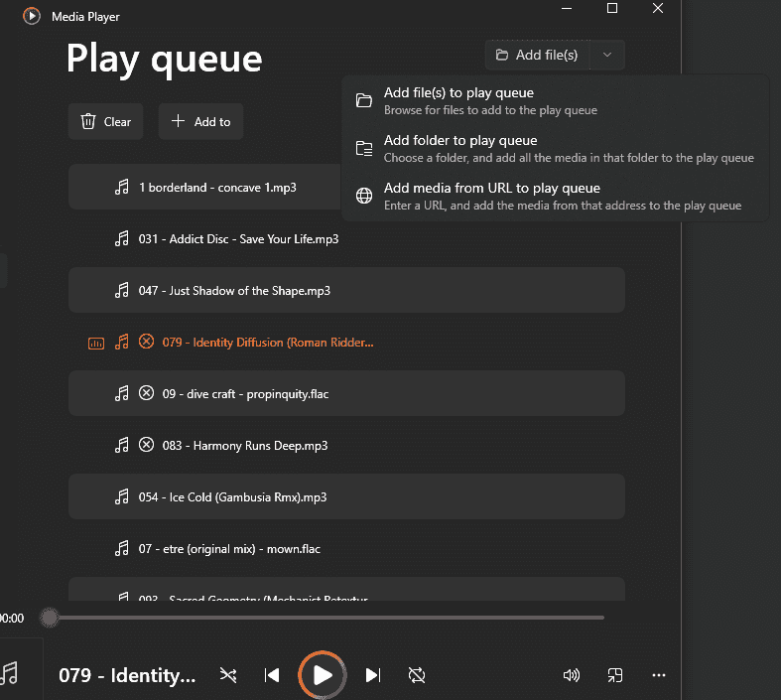Screen dimensions: 781x700
Task: Select Add file(s) to play queue option
Action: click(458, 100)
